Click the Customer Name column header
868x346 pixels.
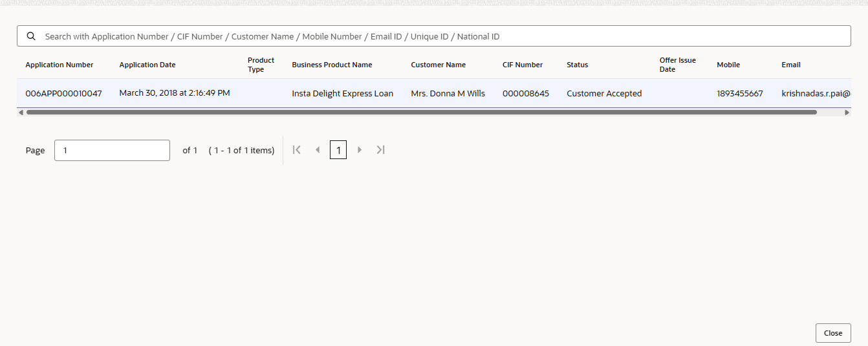pos(438,65)
